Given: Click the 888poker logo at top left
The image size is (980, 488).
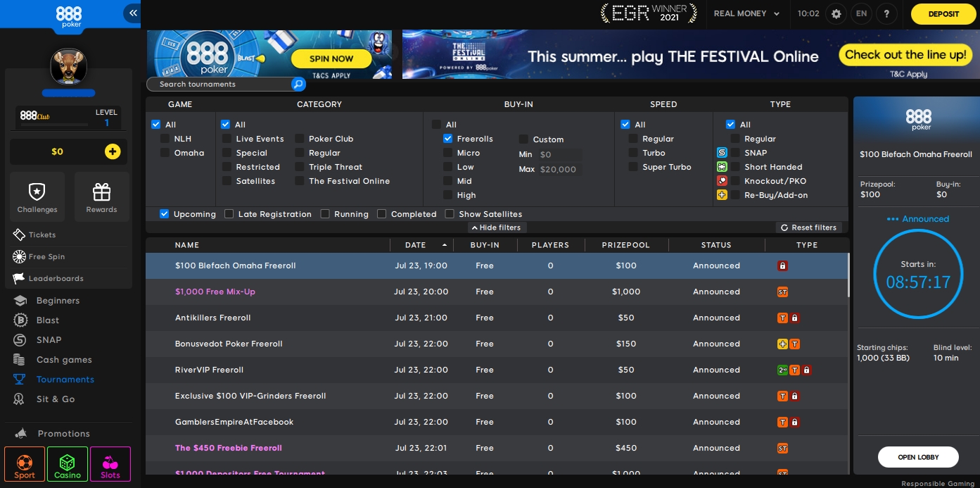Looking at the screenshot, I should 68,15.
